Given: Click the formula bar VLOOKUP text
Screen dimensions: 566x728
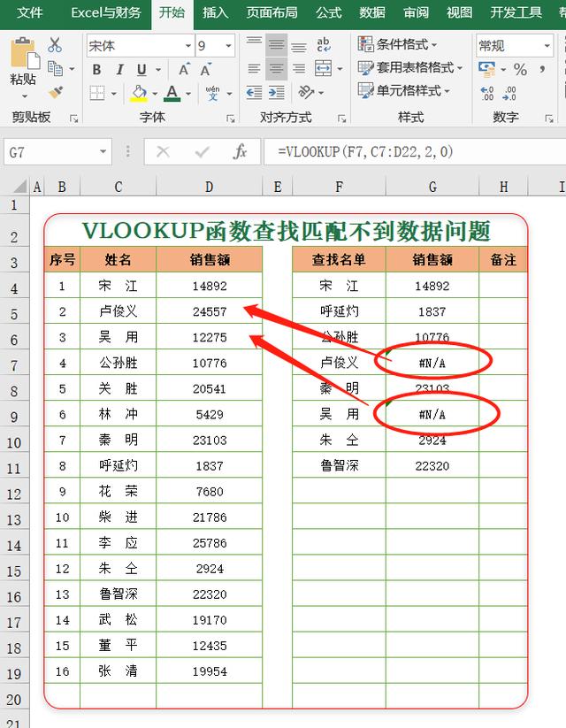Looking at the screenshot, I should pos(365,152).
